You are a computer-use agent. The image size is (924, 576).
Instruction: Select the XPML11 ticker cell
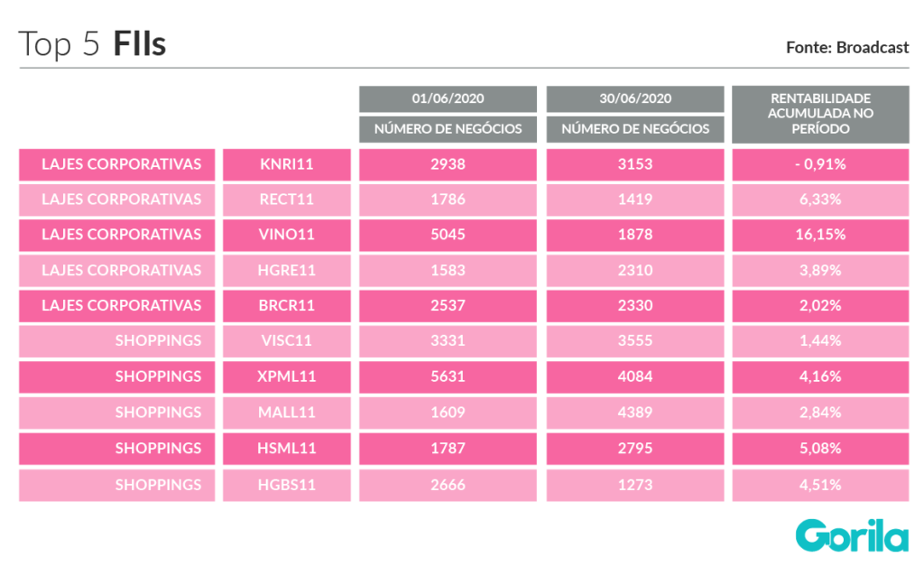[286, 376]
